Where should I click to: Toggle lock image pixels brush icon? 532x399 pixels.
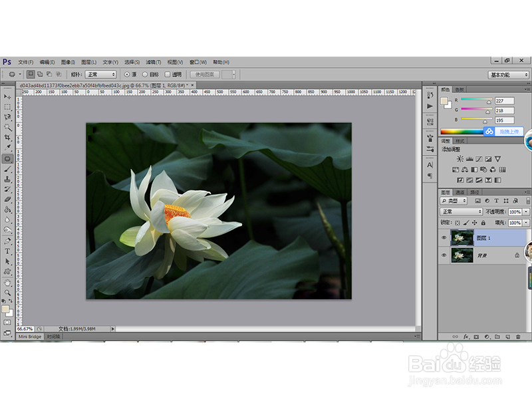coord(466,223)
